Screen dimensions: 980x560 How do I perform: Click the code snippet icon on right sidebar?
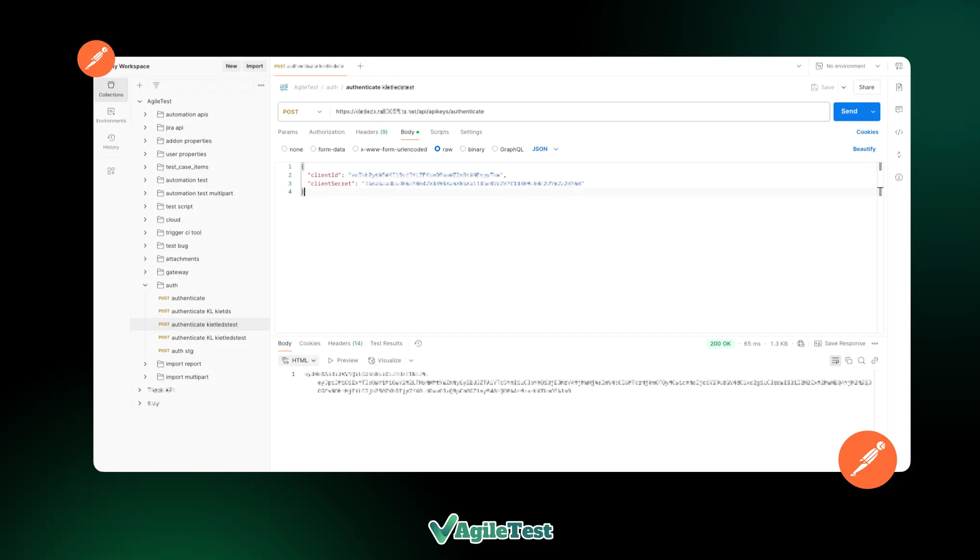(899, 132)
